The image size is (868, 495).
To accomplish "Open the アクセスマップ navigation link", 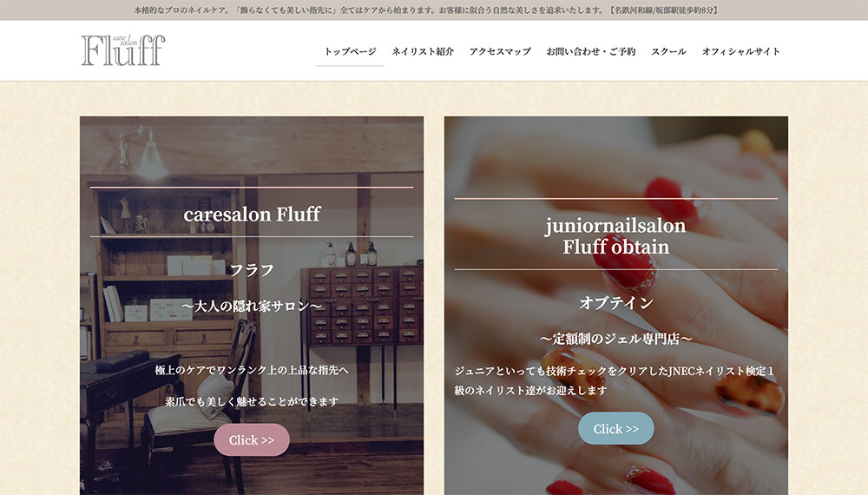I will click(x=500, y=51).
